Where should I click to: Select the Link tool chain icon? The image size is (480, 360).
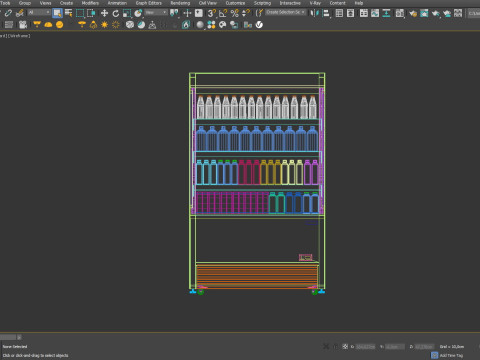(8, 13)
